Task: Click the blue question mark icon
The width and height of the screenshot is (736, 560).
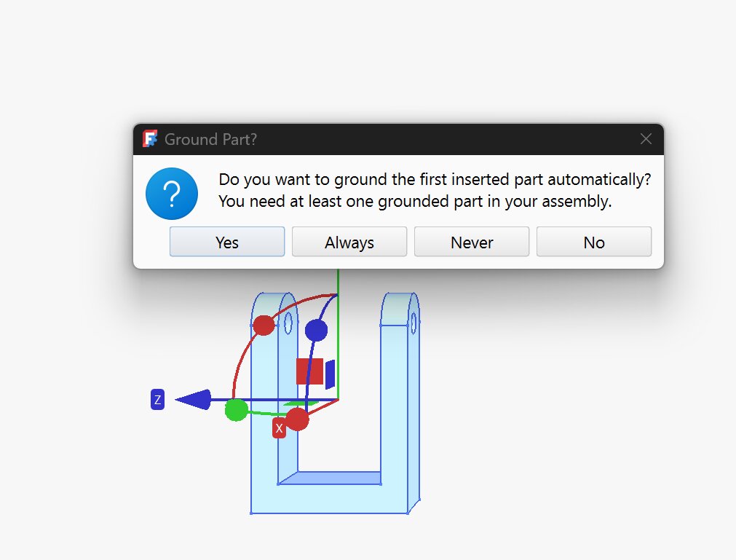Action: pyautogui.click(x=172, y=194)
